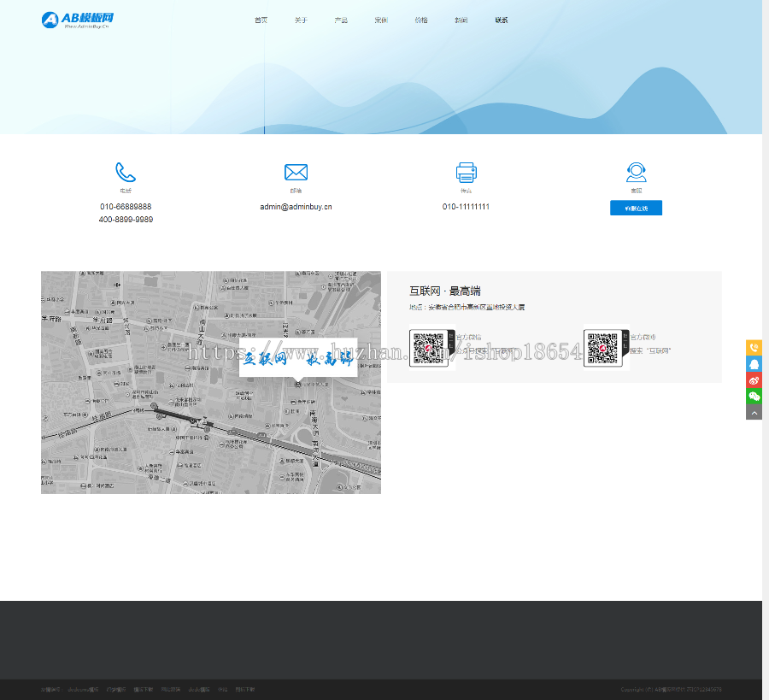Click the AB模板网 site logo

78,21
